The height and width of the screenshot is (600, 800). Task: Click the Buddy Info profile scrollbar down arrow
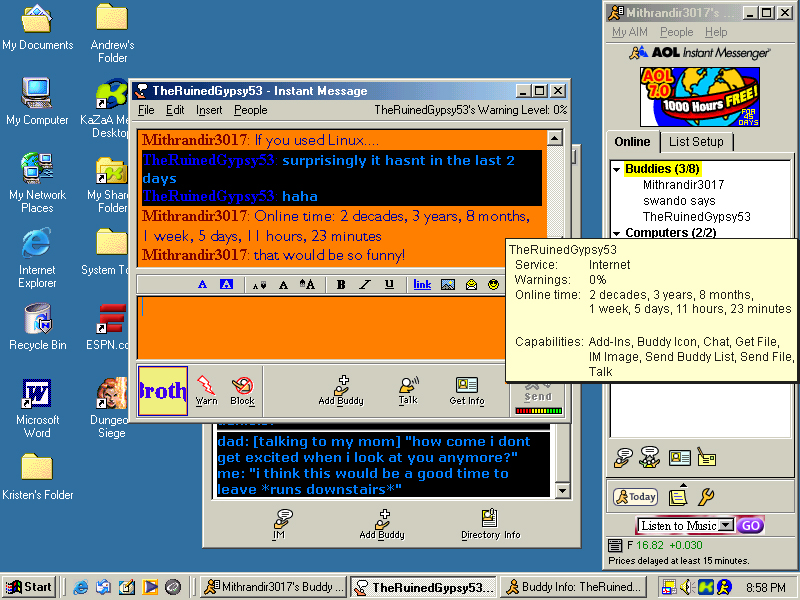tap(562, 491)
